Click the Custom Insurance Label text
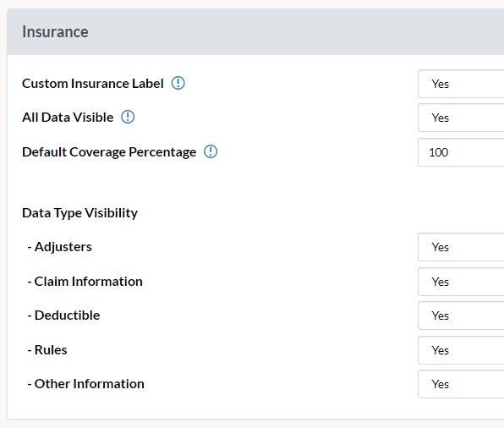The width and height of the screenshot is (504, 428). click(x=92, y=84)
